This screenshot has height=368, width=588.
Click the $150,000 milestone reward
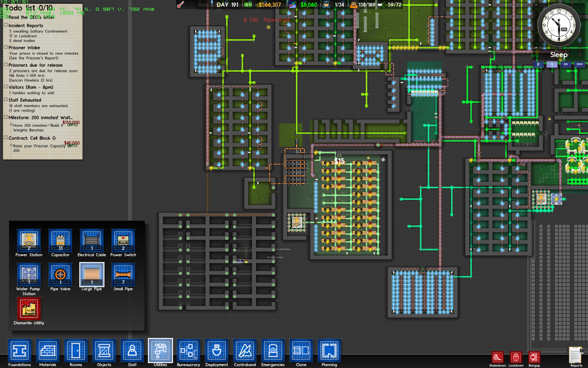[71, 122]
